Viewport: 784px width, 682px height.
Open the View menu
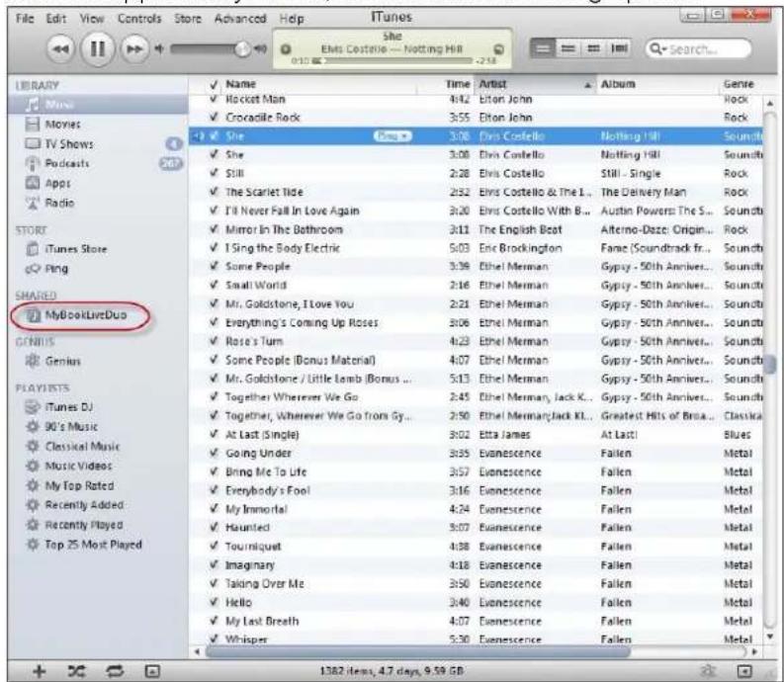pyautogui.click(x=92, y=19)
